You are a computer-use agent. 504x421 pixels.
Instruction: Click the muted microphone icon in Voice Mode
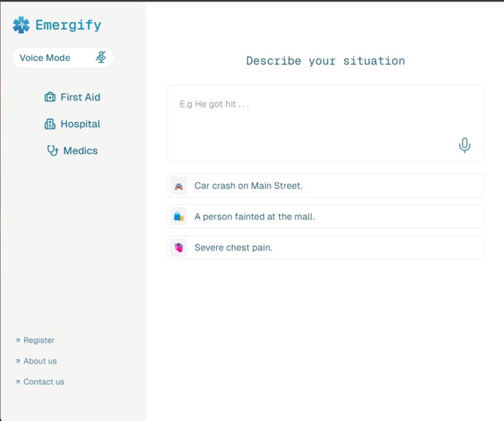[101, 57]
